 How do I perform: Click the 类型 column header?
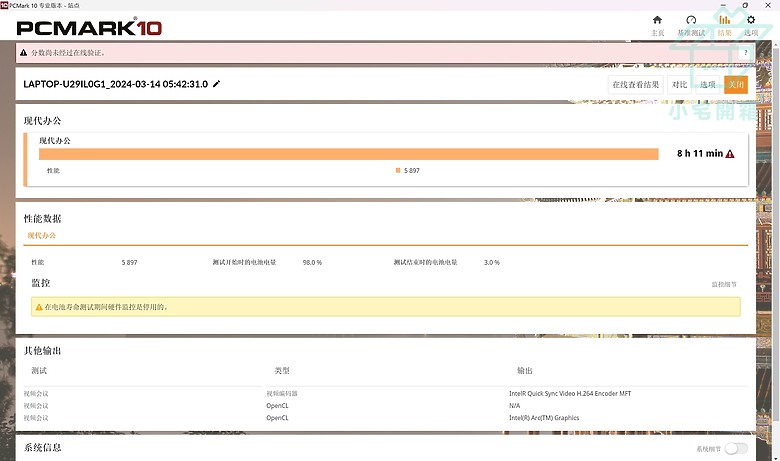click(282, 370)
